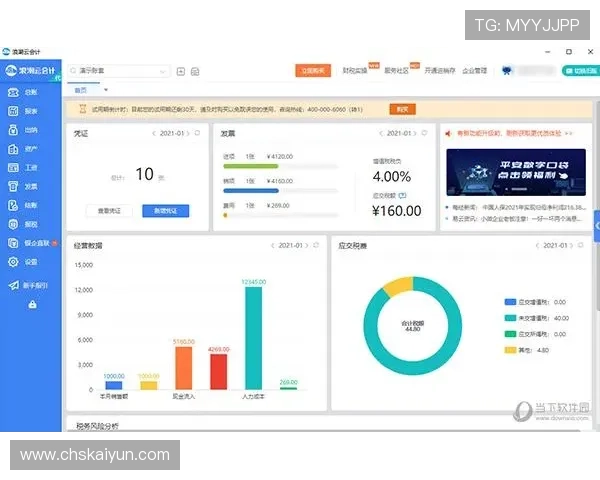Click the 平安数字口袋 promotional banner image
Image resolution: width=600 pixels, height=480 pixels.
click(516, 172)
